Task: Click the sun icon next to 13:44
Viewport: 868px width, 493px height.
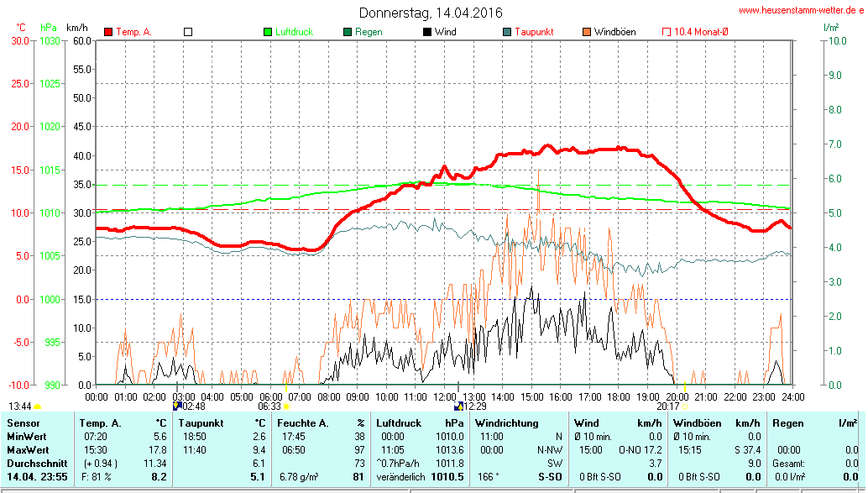Action: 38,406
